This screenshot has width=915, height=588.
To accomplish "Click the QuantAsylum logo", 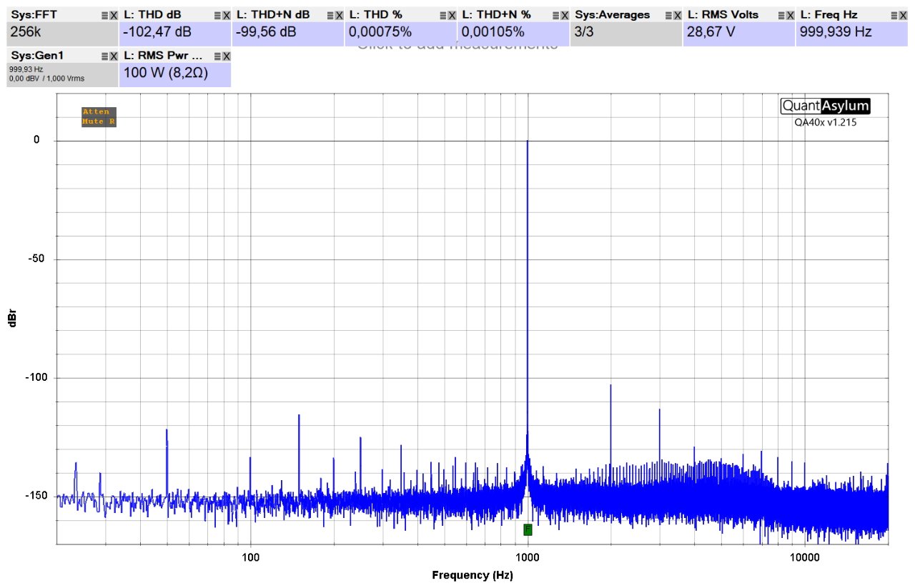I will 825,106.
